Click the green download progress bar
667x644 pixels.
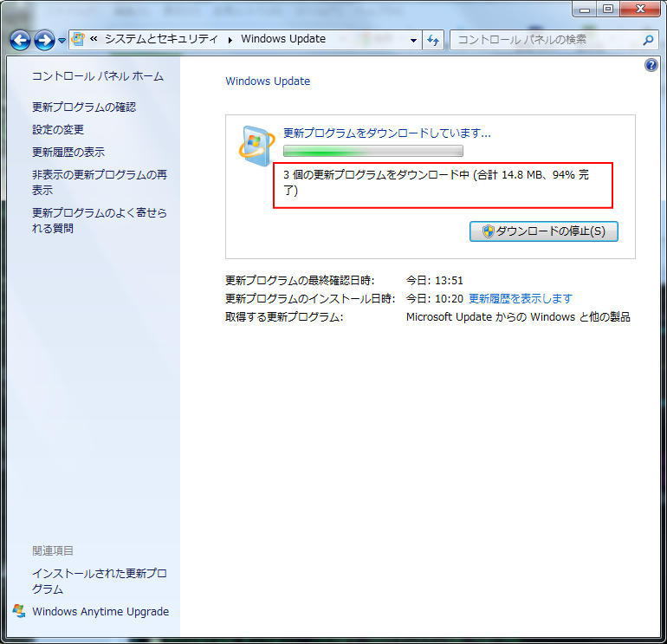(373, 151)
